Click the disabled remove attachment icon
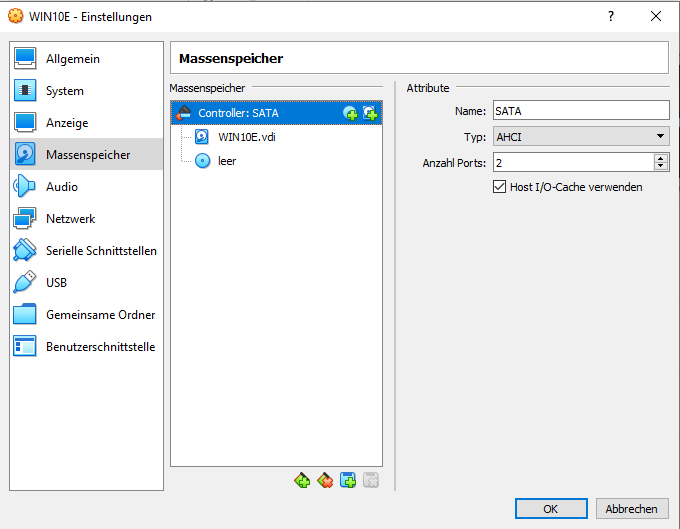The image size is (680, 529). [x=371, y=480]
